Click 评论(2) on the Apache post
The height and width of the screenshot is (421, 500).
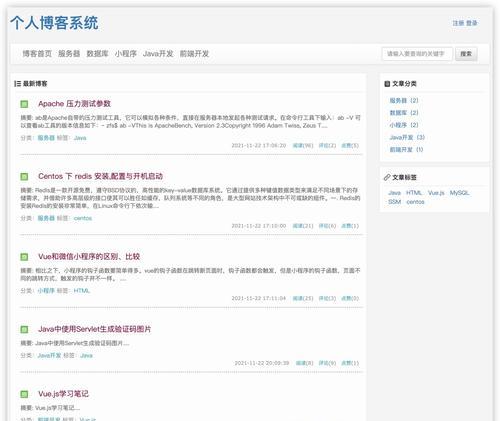[x=327, y=145]
